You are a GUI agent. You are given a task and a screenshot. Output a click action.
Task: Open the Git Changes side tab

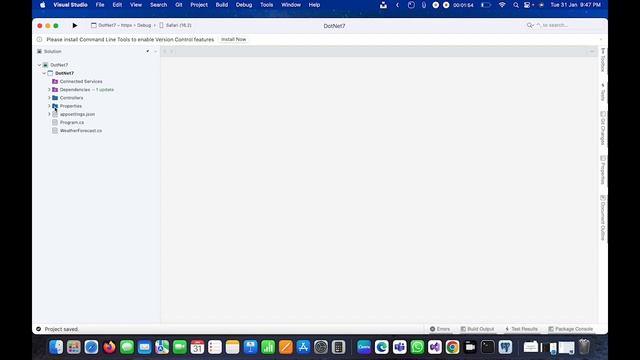point(603,128)
